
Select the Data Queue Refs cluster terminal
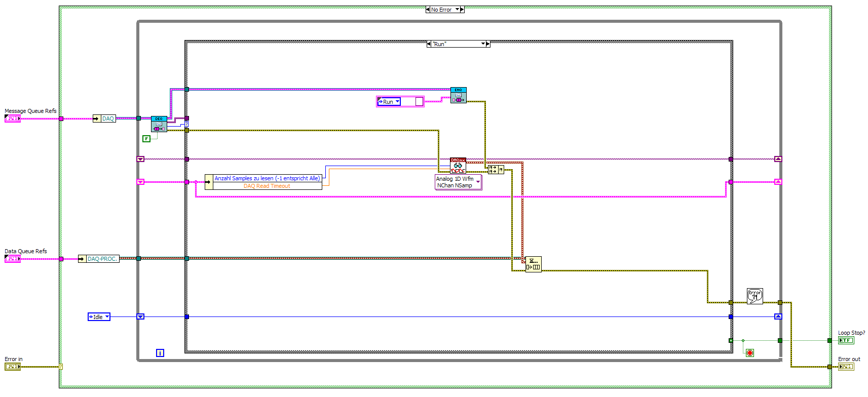pyautogui.click(x=13, y=259)
